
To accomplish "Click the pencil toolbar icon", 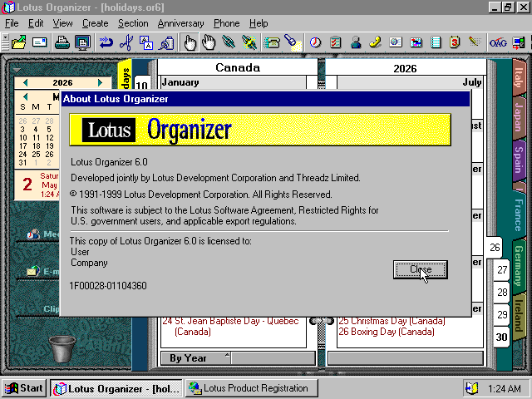I will coord(475,42).
